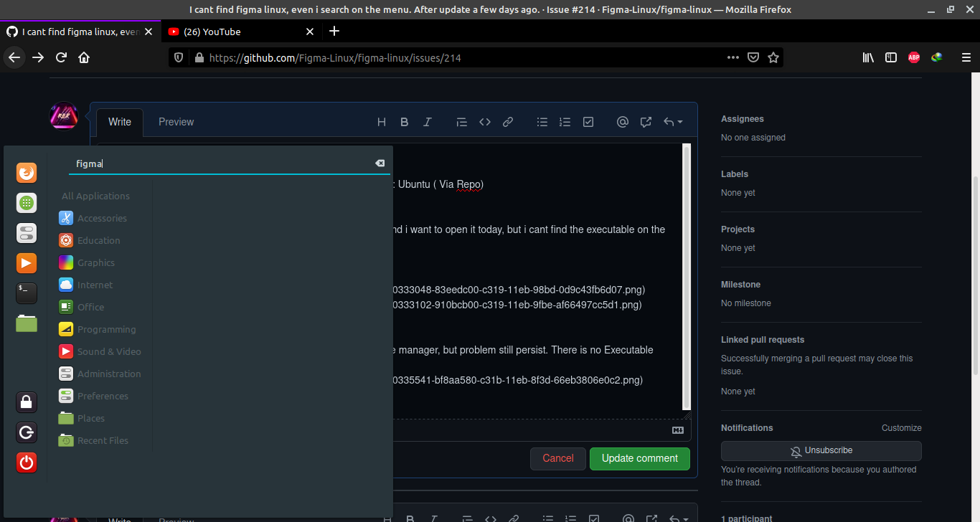The height and width of the screenshot is (522, 980).
Task: Cancel the comment edit
Action: pyautogui.click(x=558, y=458)
